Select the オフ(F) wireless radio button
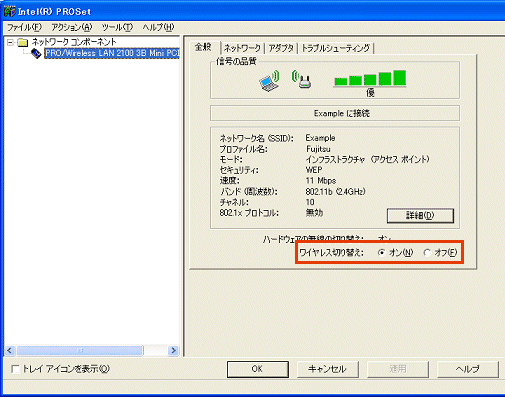Screen dimensions: 505x397 [427, 253]
